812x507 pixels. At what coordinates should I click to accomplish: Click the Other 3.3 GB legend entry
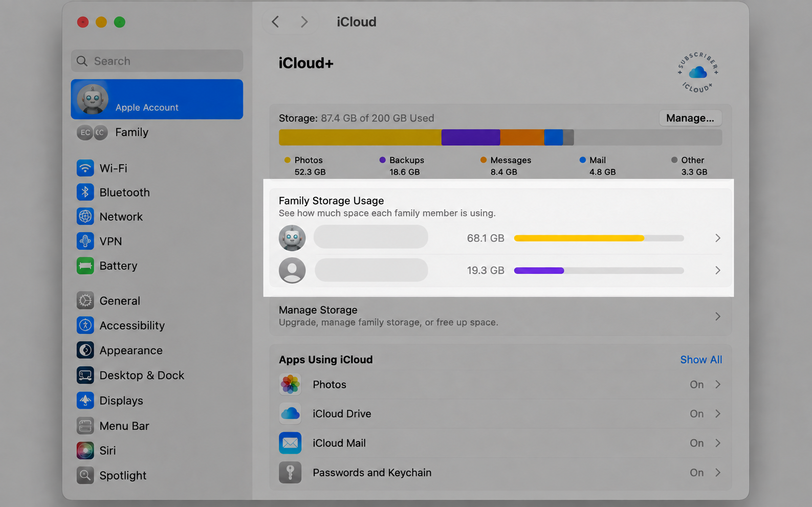(690, 166)
